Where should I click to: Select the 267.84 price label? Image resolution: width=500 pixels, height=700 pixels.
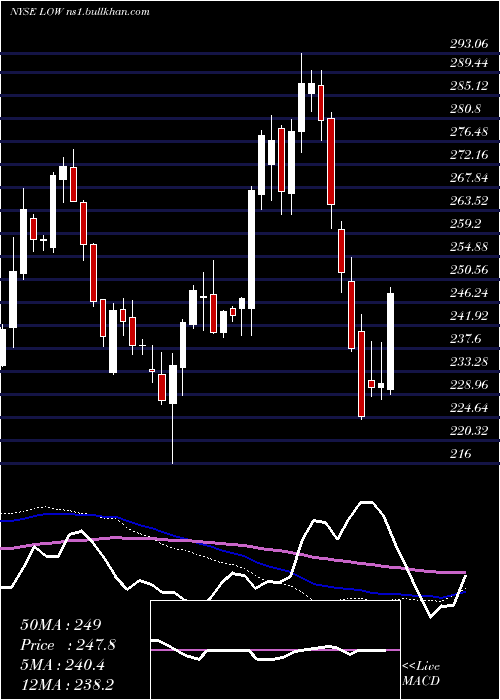[x=468, y=178]
